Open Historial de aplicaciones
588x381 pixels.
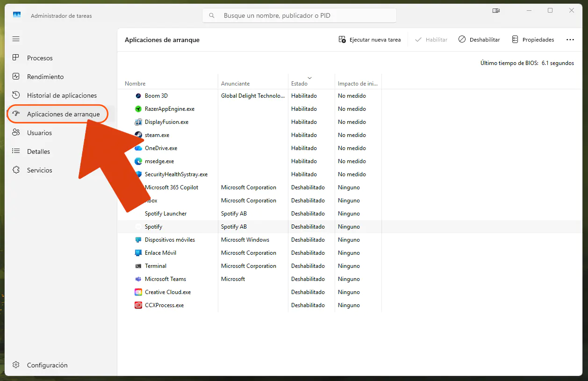point(62,95)
